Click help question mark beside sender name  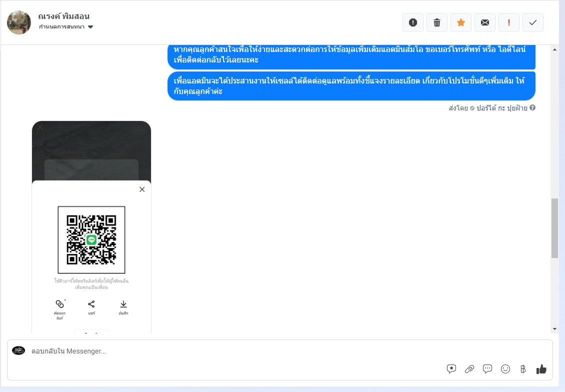coord(532,107)
